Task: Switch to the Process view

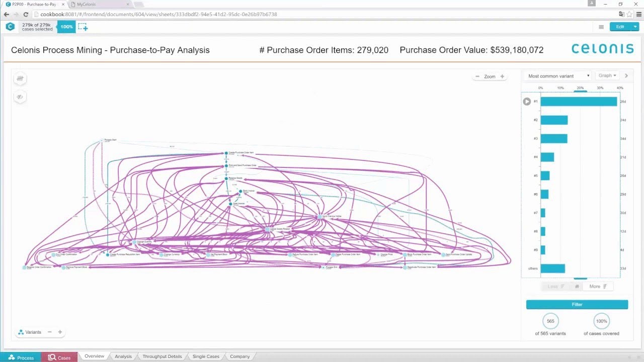Action: [21, 357]
